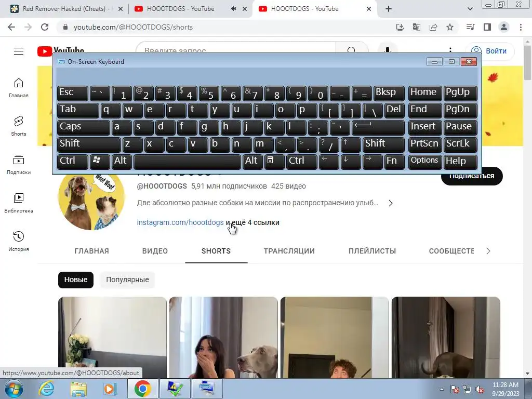The width and height of the screenshot is (532, 399).
Task: Launch Internet Explorer from the taskbar
Action: (x=46, y=389)
